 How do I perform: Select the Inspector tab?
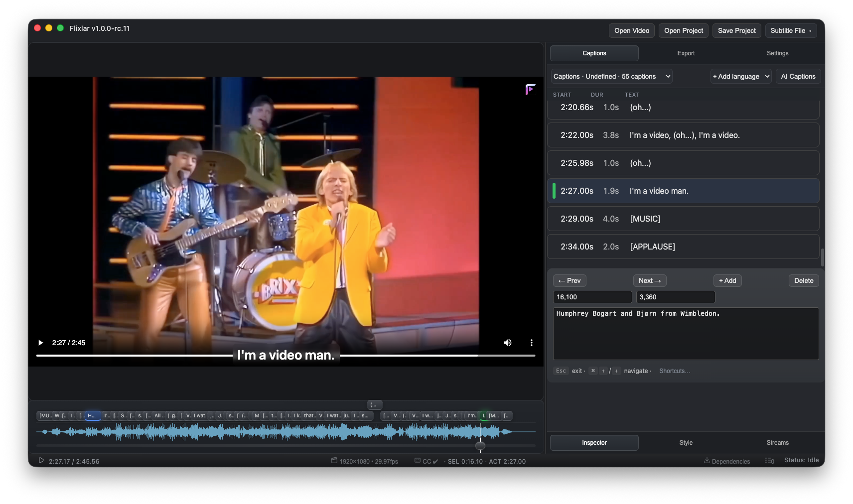click(x=594, y=443)
